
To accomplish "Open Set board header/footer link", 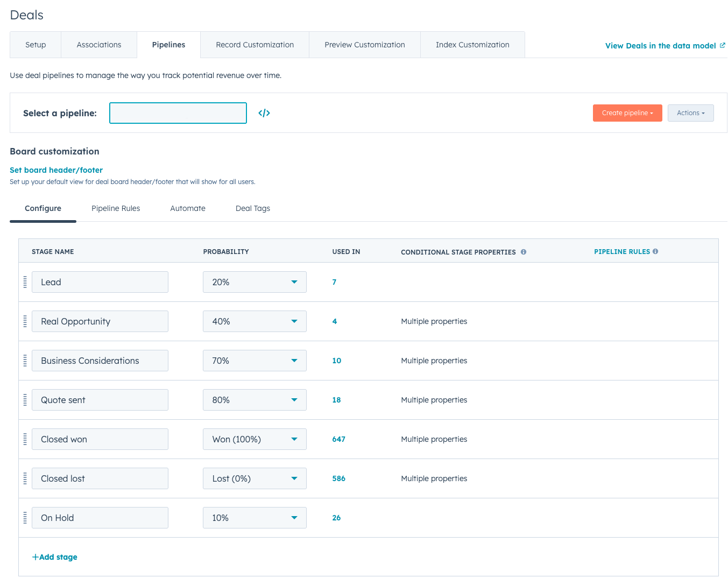I will pos(56,170).
